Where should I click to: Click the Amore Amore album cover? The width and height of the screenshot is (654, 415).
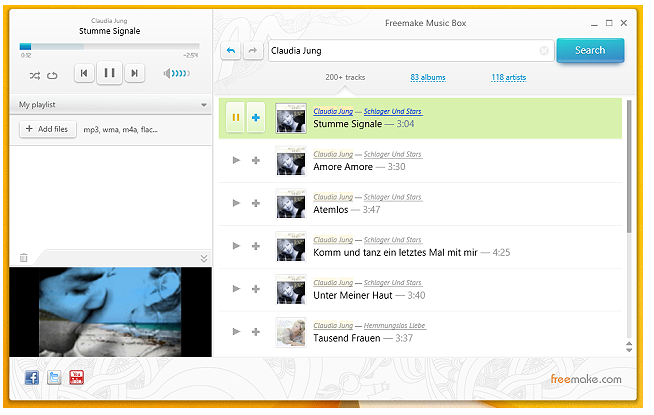291,161
